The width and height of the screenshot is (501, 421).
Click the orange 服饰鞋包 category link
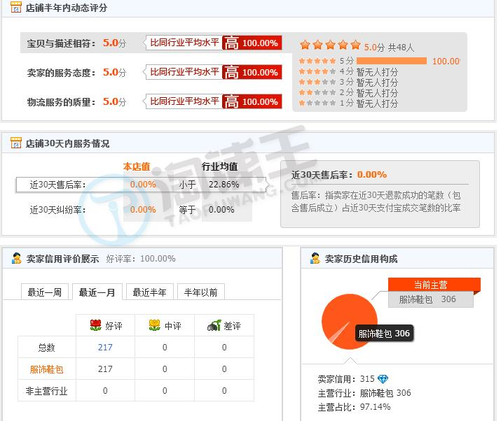[x=47, y=369]
